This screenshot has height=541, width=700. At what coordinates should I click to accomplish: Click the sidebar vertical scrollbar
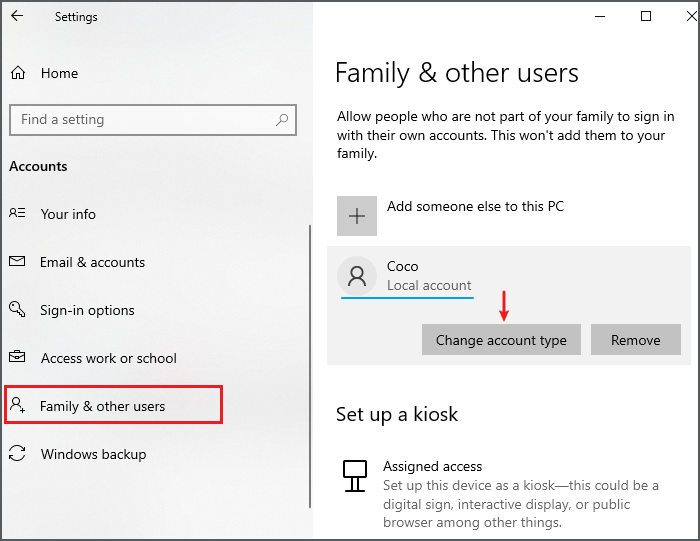point(310,366)
